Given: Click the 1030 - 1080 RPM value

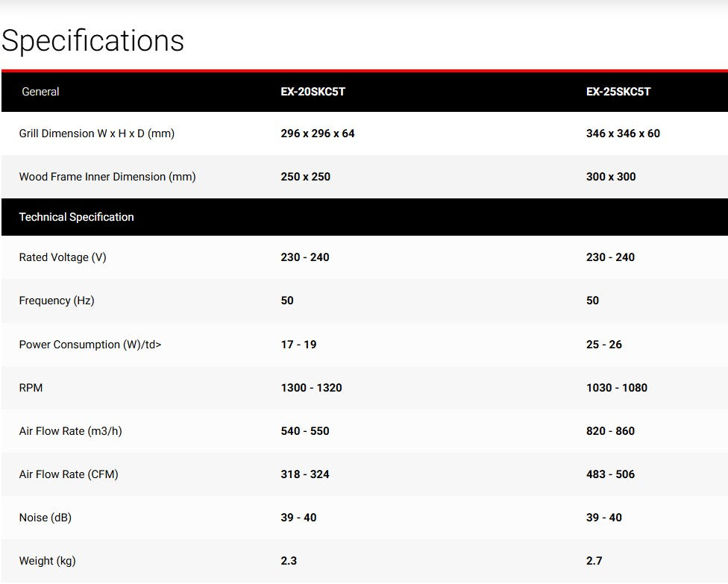Looking at the screenshot, I should (617, 388).
